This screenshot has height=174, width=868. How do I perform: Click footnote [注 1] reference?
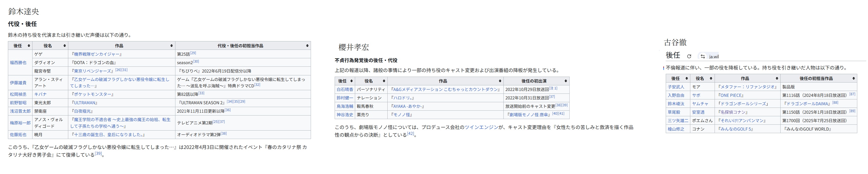[553, 88]
